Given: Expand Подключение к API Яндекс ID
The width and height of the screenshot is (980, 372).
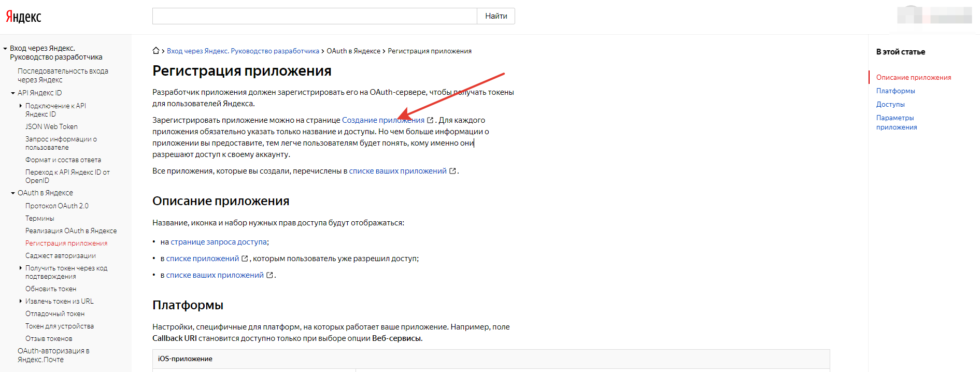Looking at the screenshot, I should pyautogui.click(x=21, y=106).
